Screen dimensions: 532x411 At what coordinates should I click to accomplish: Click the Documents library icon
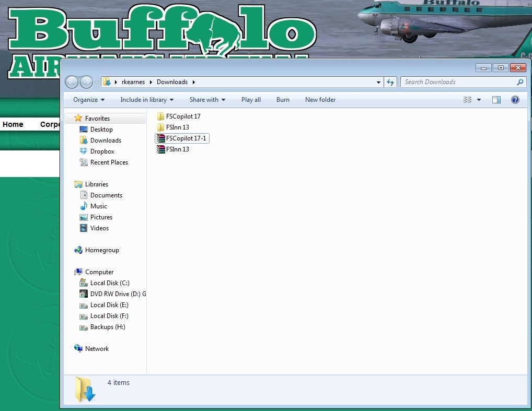84,195
